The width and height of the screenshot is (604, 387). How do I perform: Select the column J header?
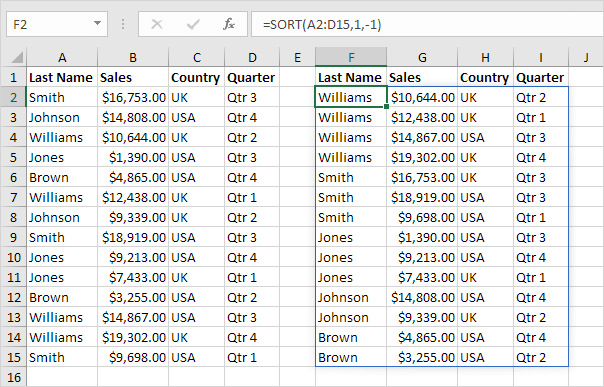point(586,57)
